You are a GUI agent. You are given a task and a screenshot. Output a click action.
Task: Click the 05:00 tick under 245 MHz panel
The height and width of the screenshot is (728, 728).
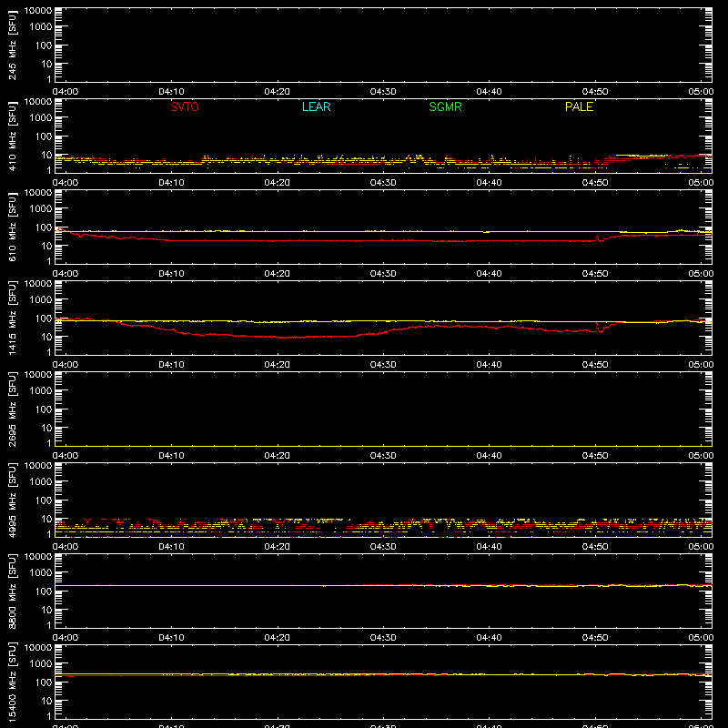point(701,92)
